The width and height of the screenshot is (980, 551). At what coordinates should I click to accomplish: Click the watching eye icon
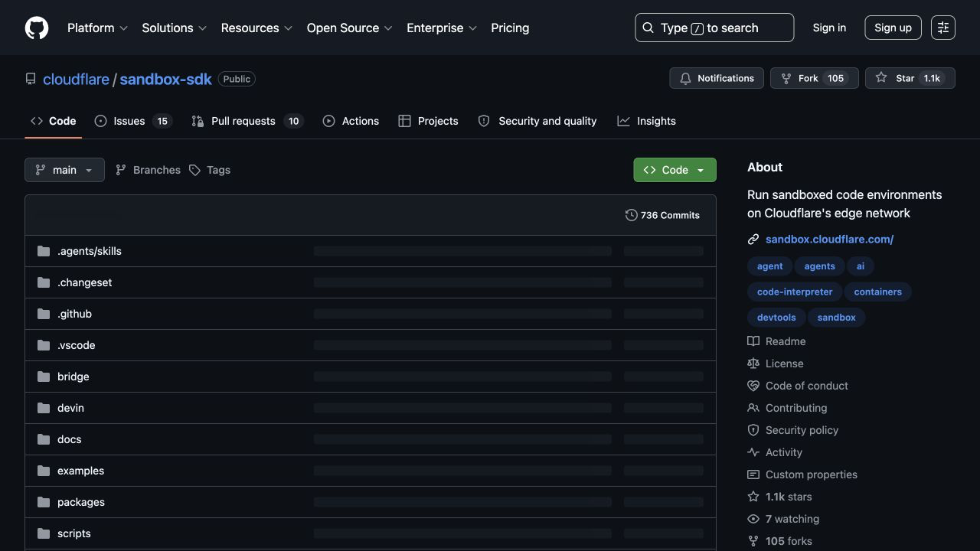click(753, 519)
